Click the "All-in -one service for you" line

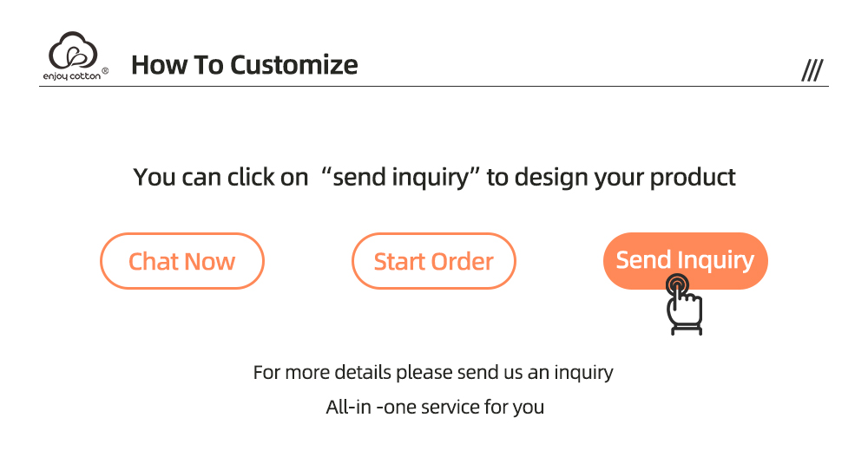(435, 407)
